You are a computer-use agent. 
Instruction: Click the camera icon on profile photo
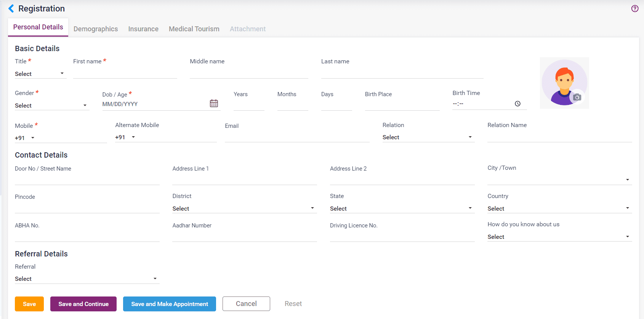(x=577, y=97)
